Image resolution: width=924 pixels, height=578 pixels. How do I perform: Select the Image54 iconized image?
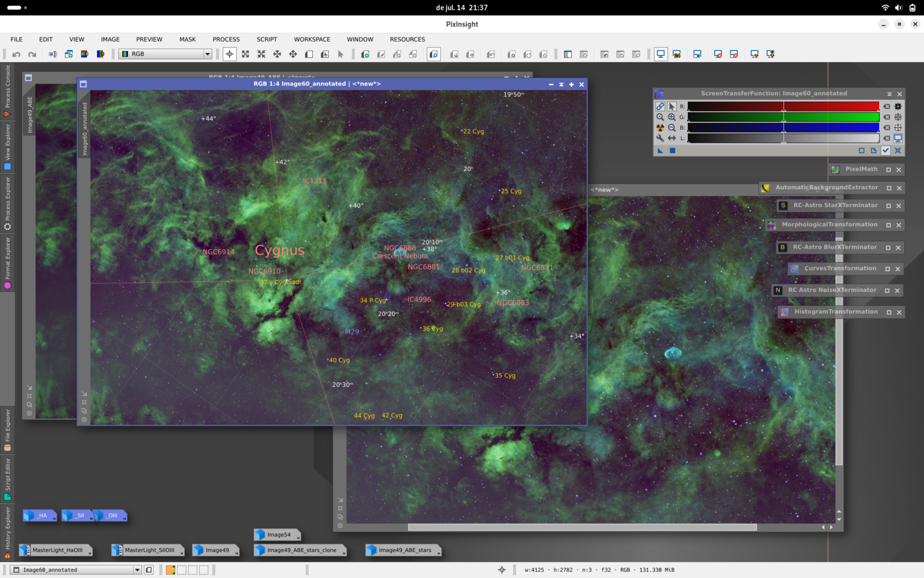(x=277, y=535)
